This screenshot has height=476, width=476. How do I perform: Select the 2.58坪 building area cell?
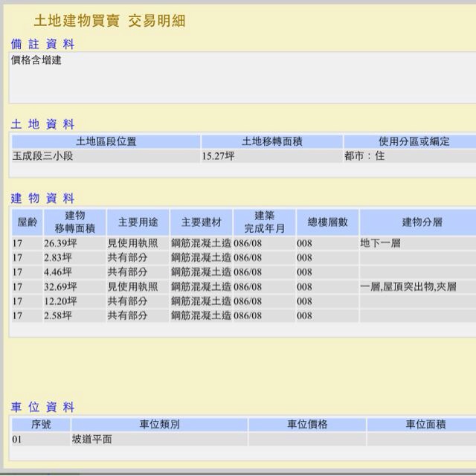[x=75, y=315]
